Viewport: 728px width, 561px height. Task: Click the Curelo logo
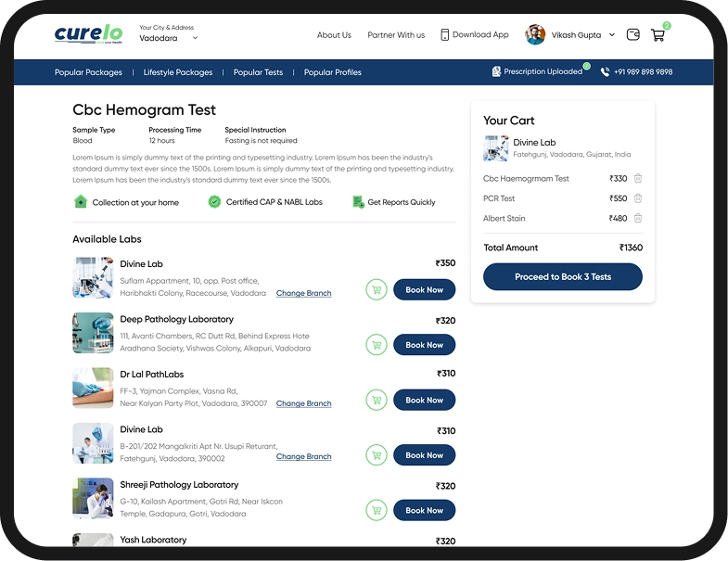[89, 35]
